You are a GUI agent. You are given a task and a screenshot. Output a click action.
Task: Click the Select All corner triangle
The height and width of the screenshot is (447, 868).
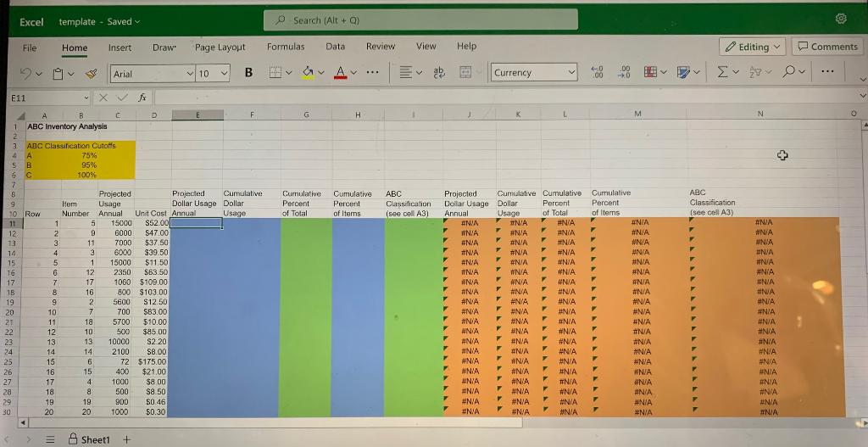(21, 115)
